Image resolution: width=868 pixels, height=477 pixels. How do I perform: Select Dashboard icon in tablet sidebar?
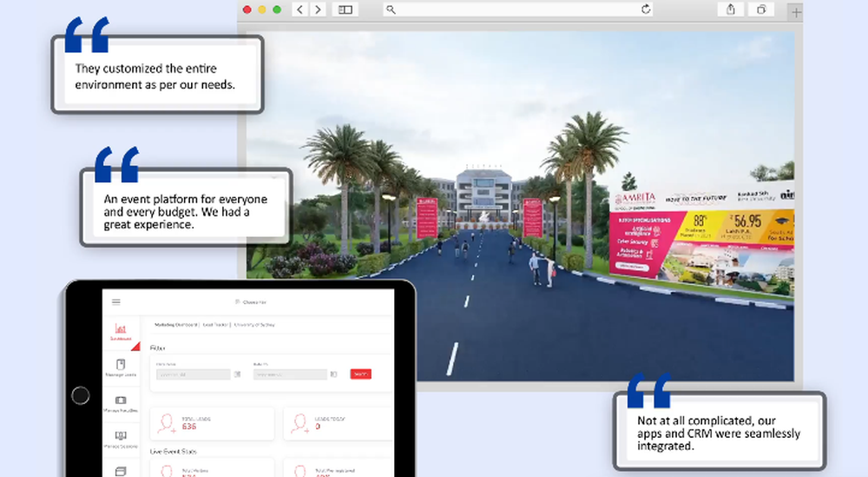coord(121,332)
